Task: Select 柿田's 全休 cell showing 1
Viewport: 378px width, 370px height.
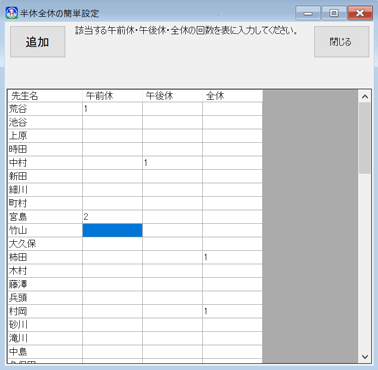Action: pos(232,258)
